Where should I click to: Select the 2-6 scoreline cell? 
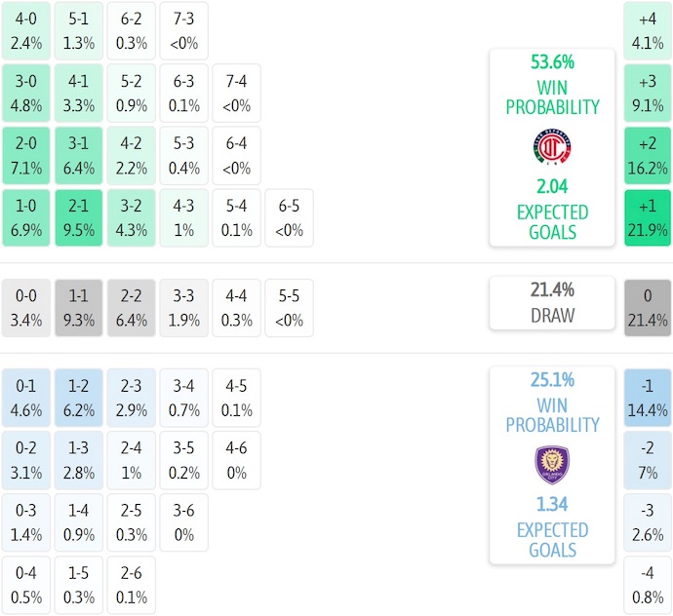pos(132,585)
